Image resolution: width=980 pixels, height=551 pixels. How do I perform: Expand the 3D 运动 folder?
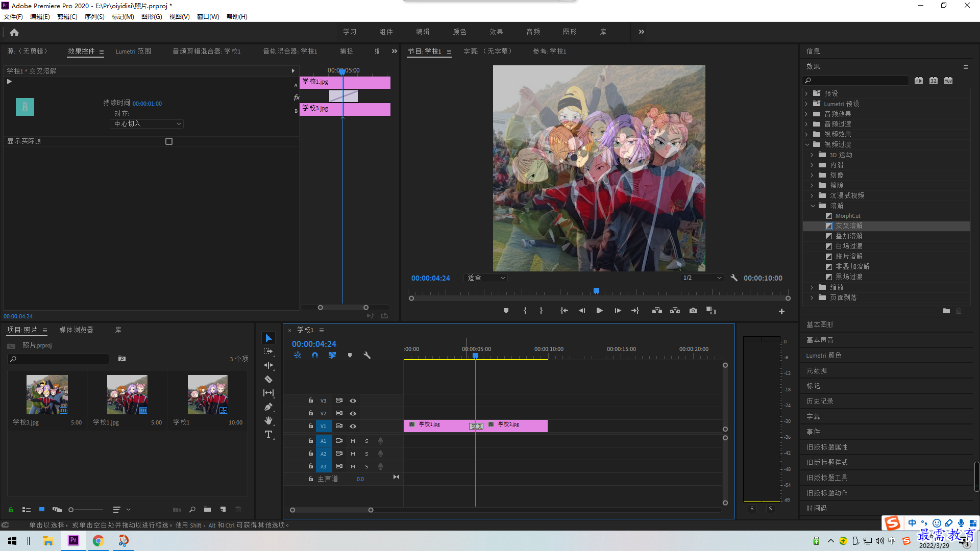tap(812, 155)
